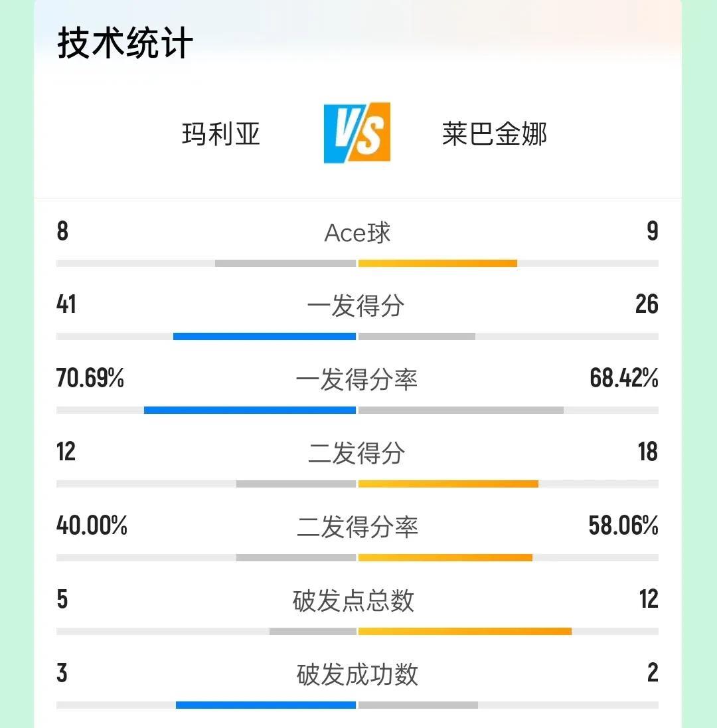The height and width of the screenshot is (728, 717).
Task: Click the 70.69% value
Action: pyautogui.click(x=90, y=377)
